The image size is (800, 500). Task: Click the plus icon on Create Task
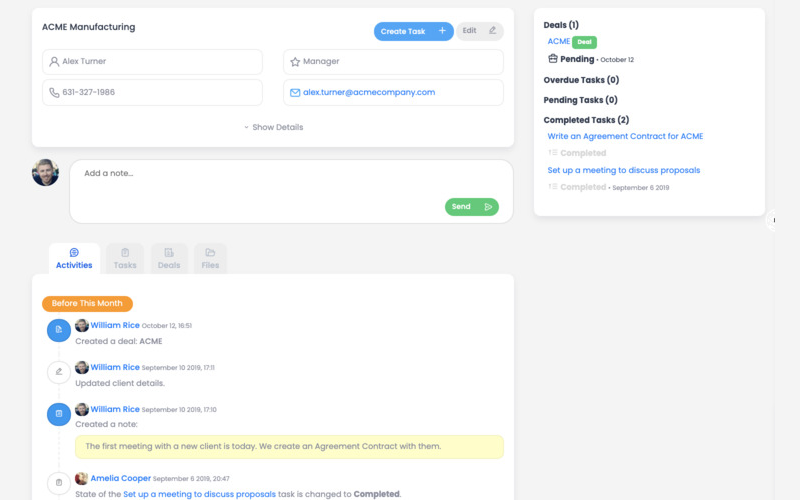[442, 31]
